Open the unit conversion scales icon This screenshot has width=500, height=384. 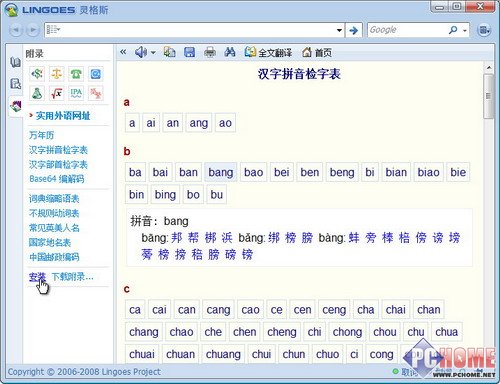coord(56,74)
